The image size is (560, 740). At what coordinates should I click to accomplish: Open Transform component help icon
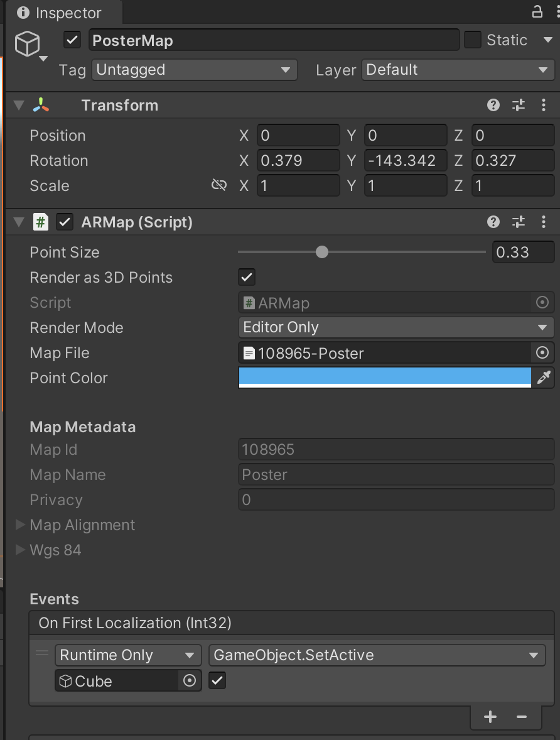point(493,105)
